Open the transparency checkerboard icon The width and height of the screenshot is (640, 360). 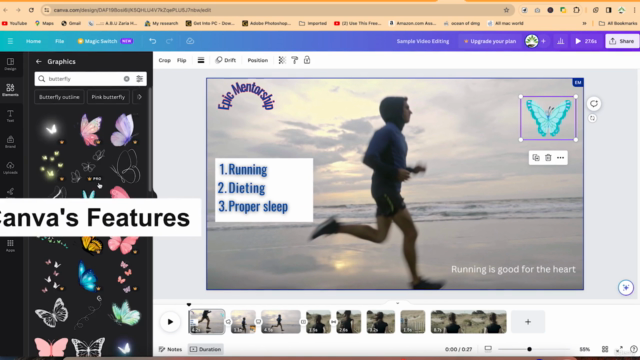(282, 60)
